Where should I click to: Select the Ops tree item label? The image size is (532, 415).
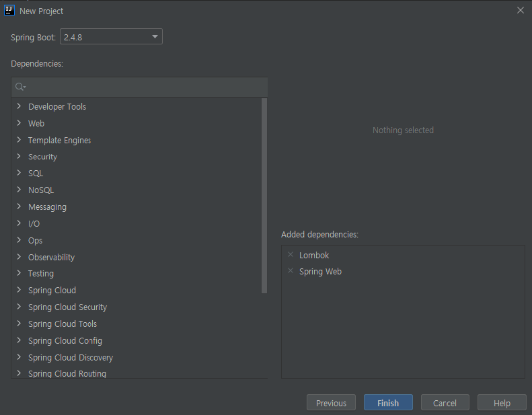(35, 241)
